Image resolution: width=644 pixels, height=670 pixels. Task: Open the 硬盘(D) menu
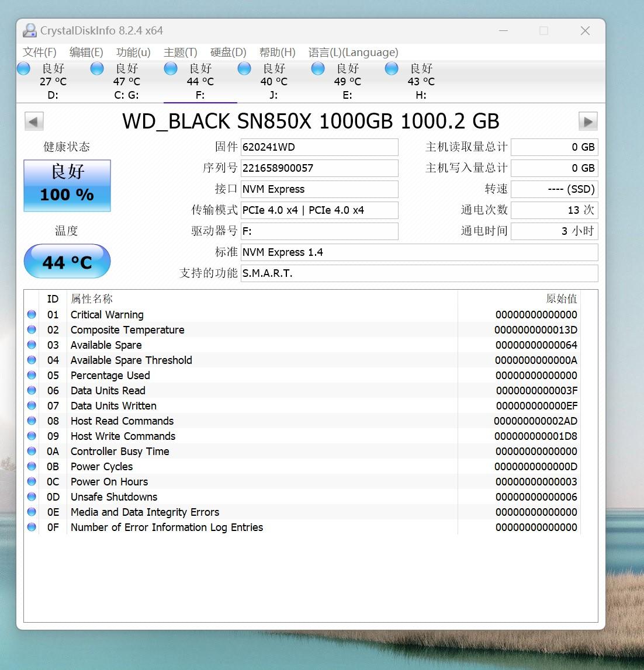tap(228, 52)
